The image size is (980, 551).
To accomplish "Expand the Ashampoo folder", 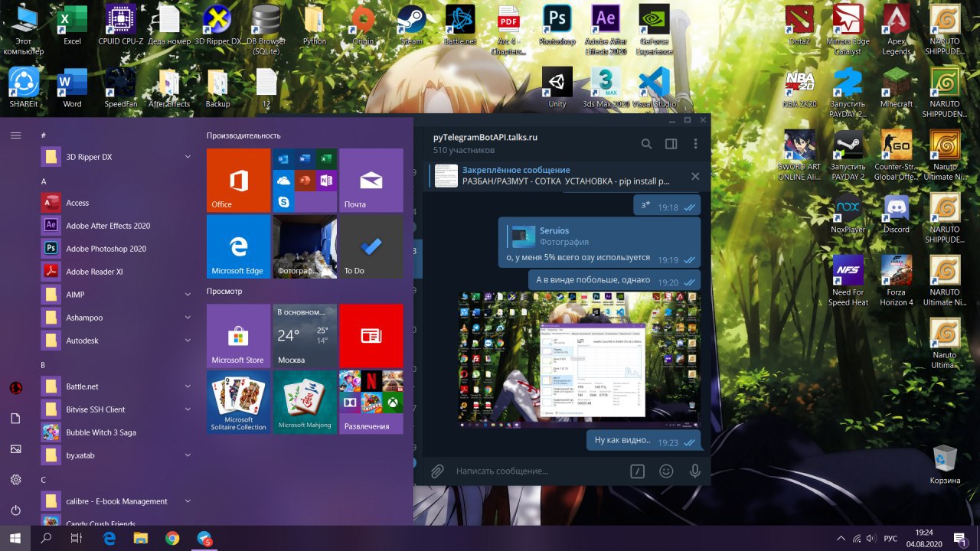I will pyautogui.click(x=116, y=318).
